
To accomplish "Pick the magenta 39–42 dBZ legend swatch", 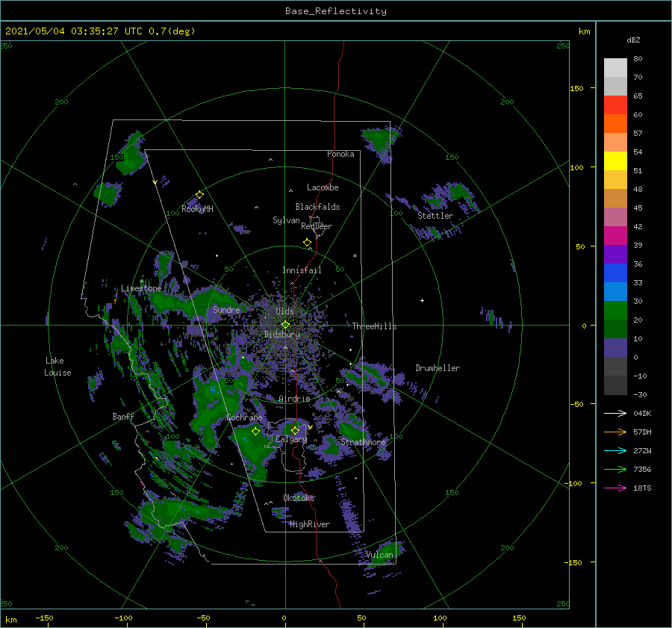I will tap(615, 236).
